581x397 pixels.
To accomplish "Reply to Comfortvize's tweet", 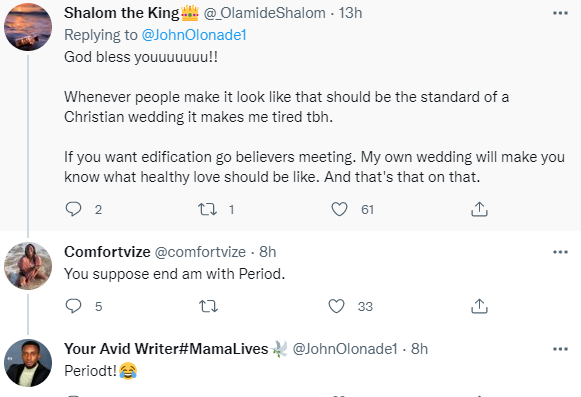I will tap(73, 306).
